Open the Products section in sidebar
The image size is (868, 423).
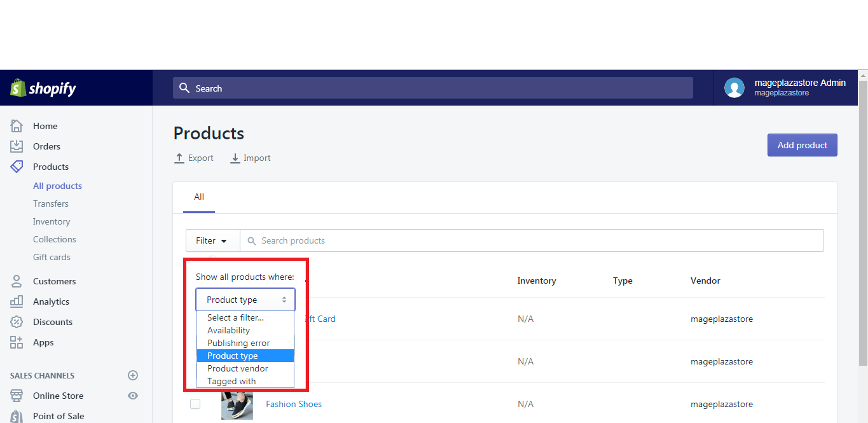(x=51, y=167)
